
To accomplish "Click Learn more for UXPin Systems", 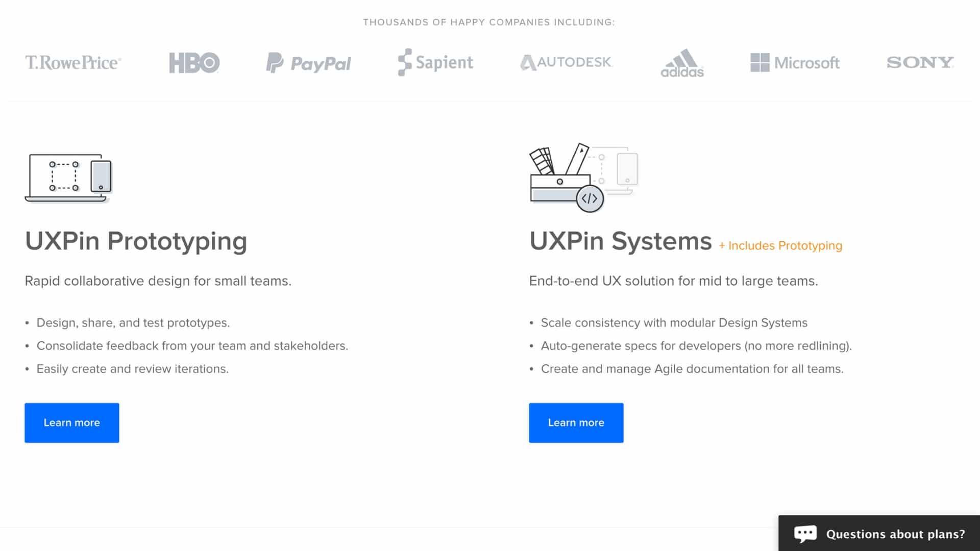I will pyautogui.click(x=576, y=422).
